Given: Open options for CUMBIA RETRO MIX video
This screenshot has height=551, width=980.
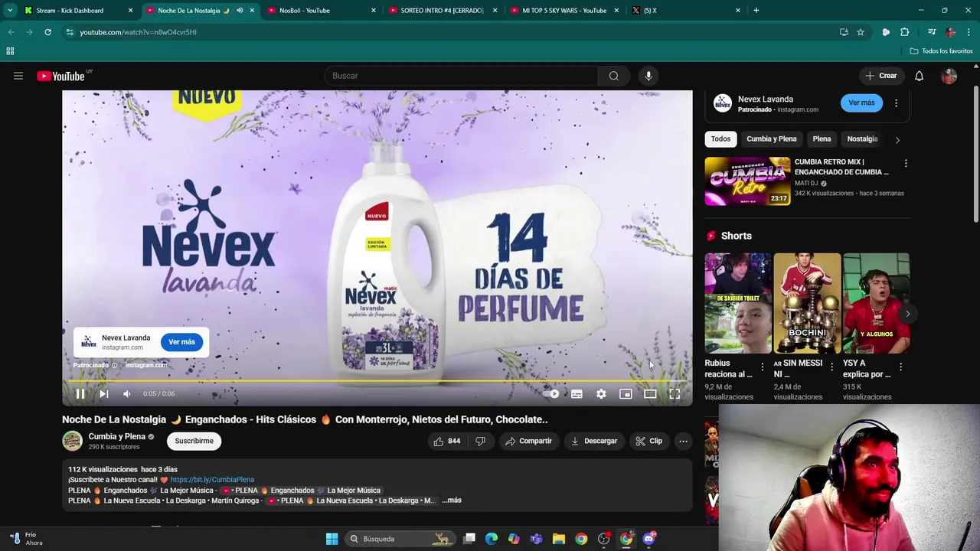Looking at the screenshot, I should [906, 164].
